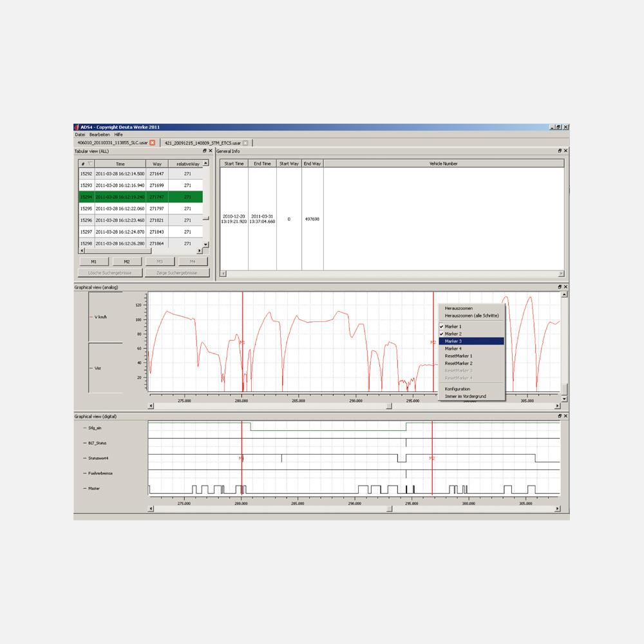Click the Start Time column header
This screenshot has width=644, height=644.
[x=234, y=164]
